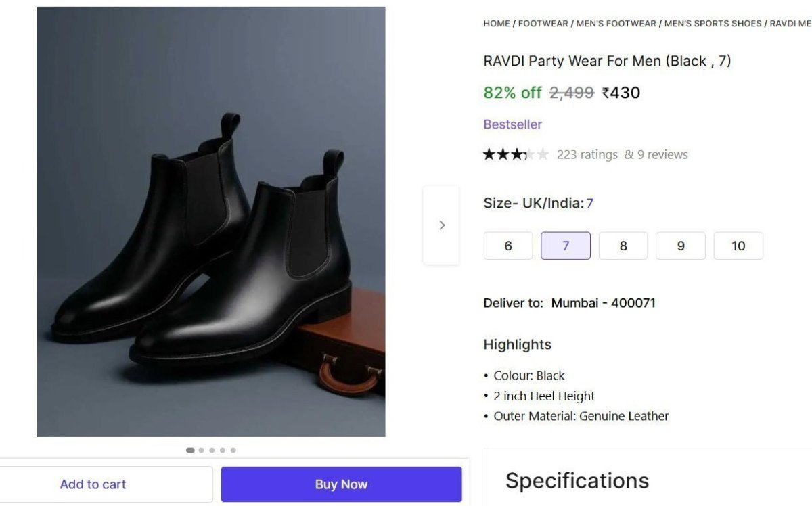The height and width of the screenshot is (506, 812).
Task: Click the Add to cart button
Action: (93, 484)
